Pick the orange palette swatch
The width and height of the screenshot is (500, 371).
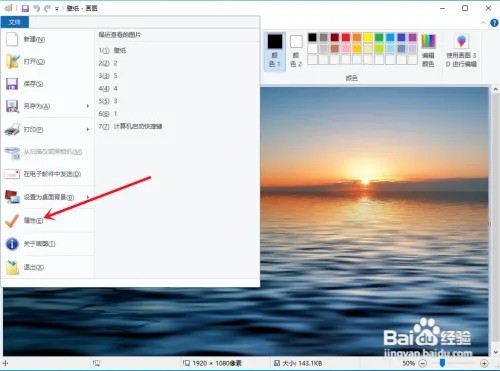tap(357, 37)
